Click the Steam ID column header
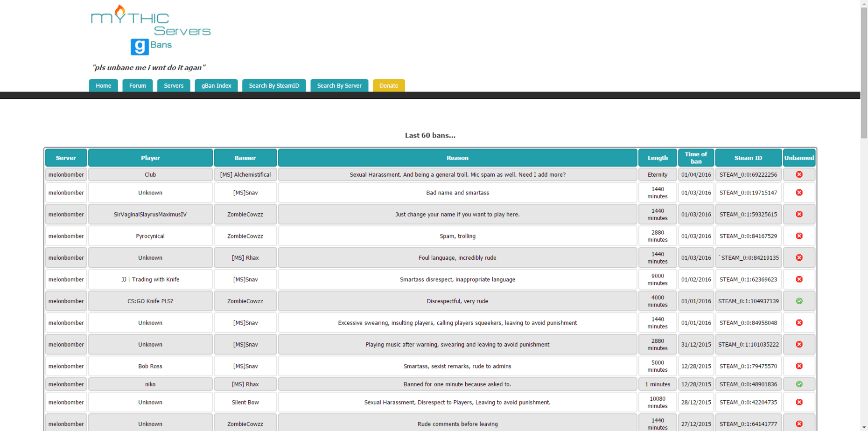The image size is (868, 431). (x=748, y=158)
